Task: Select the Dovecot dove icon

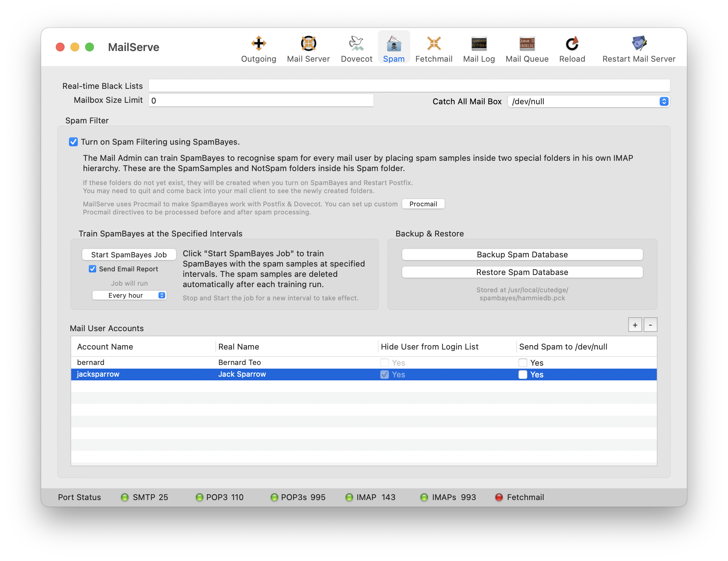Action: click(x=356, y=44)
